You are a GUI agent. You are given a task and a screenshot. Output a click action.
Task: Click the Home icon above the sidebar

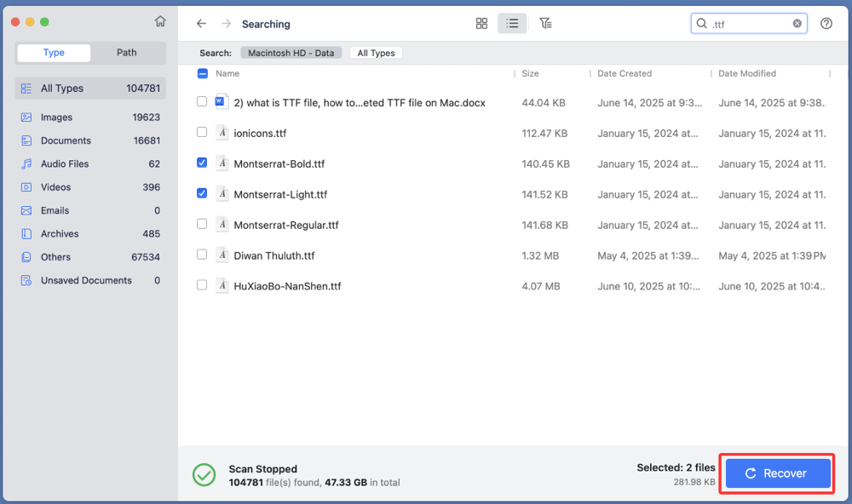coord(160,21)
